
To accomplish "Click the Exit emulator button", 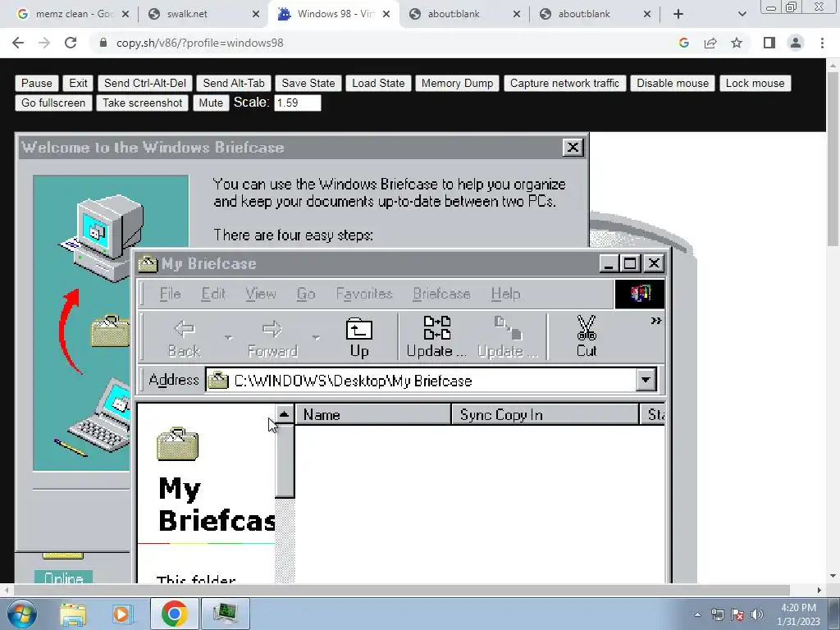I will (78, 83).
